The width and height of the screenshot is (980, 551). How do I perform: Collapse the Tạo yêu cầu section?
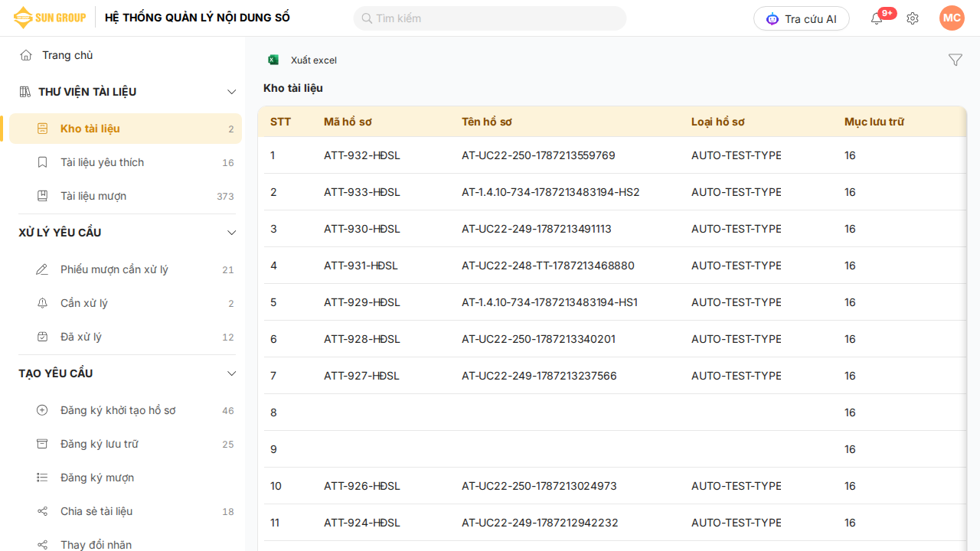pyautogui.click(x=232, y=373)
